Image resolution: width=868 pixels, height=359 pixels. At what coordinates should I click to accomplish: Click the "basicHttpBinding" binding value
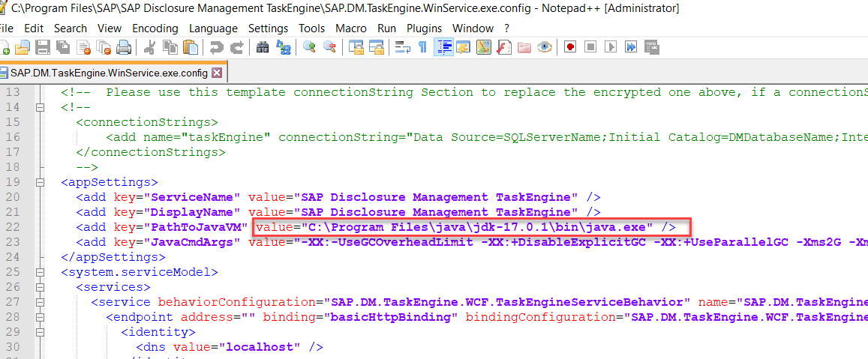pos(391,317)
